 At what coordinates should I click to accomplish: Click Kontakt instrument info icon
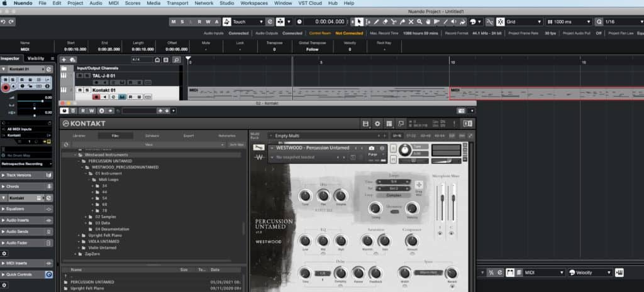coord(382,148)
